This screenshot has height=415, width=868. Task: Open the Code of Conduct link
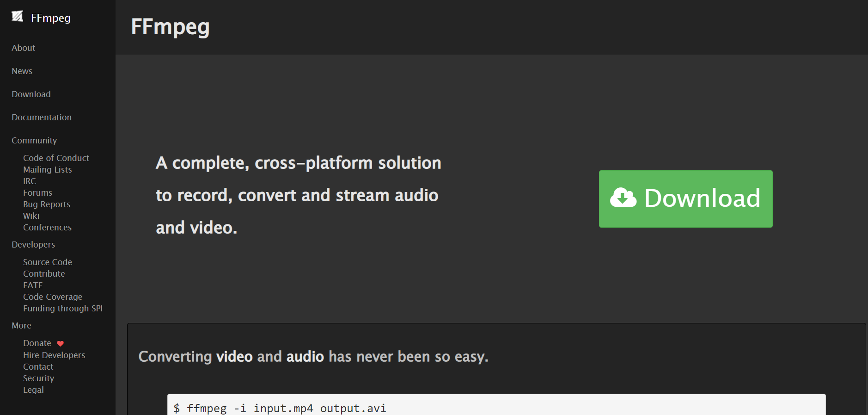pyautogui.click(x=56, y=158)
